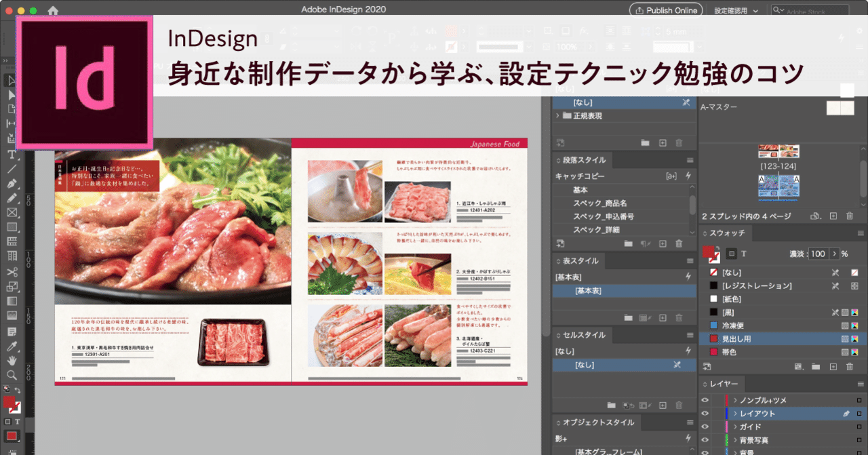Click new swatch icon in スウォッチ panel

coord(833,366)
